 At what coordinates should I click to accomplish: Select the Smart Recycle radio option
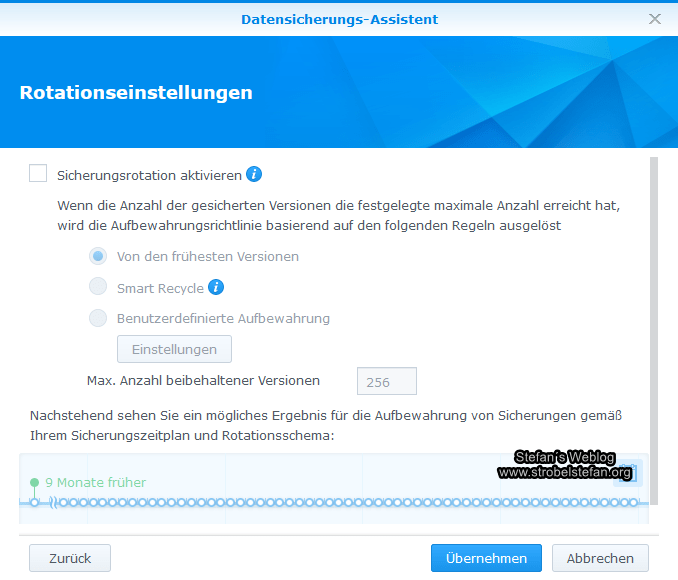pyautogui.click(x=98, y=286)
